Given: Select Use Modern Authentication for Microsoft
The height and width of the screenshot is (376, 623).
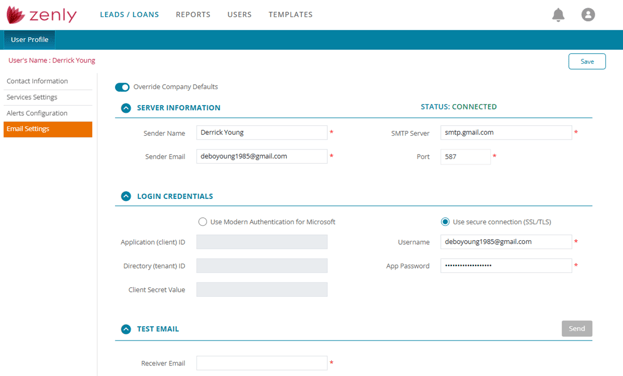Looking at the screenshot, I should tap(203, 222).
